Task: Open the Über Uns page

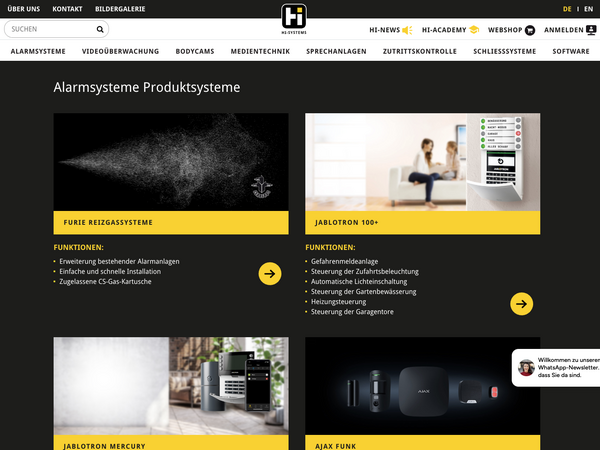Action: (x=24, y=9)
